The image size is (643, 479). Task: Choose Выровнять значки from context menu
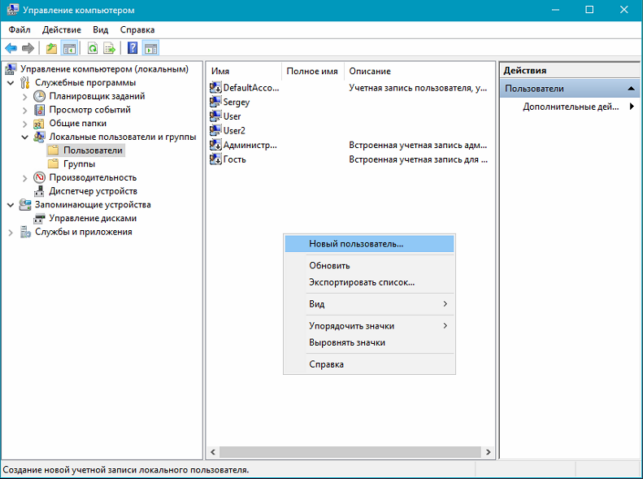369,342
